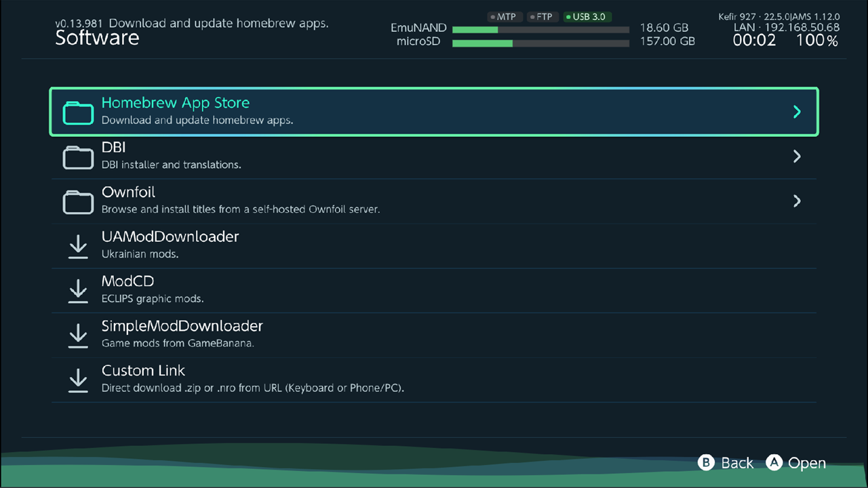Click the UAModDownloader download arrow icon

point(79,247)
